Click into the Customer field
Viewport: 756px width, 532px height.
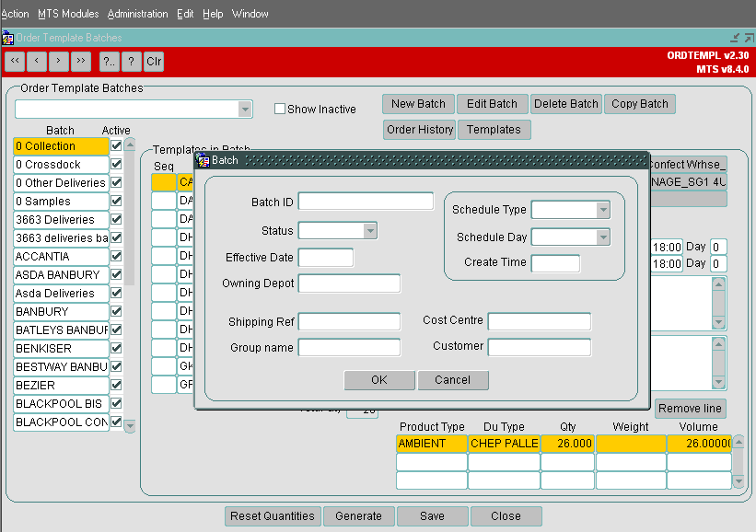pyautogui.click(x=540, y=347)
